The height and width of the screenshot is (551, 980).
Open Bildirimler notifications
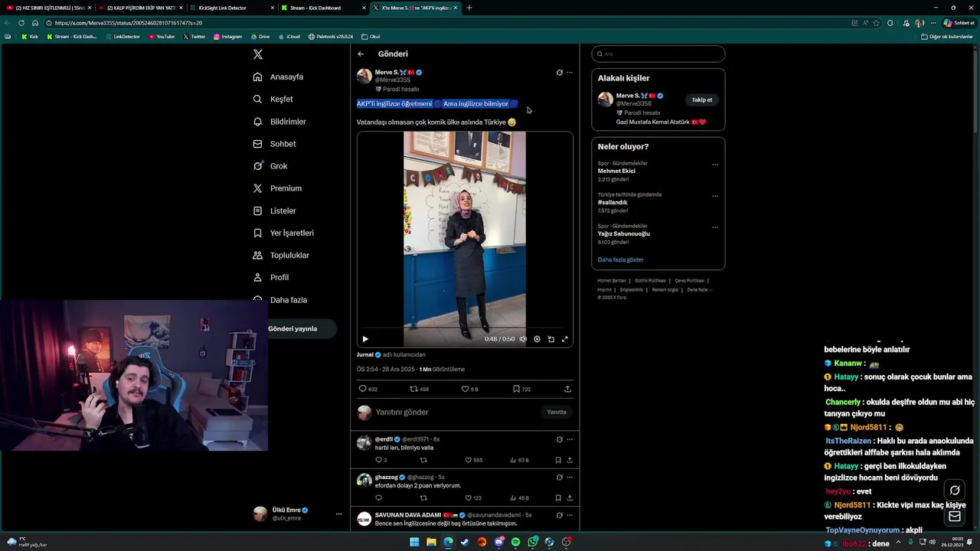280,122
